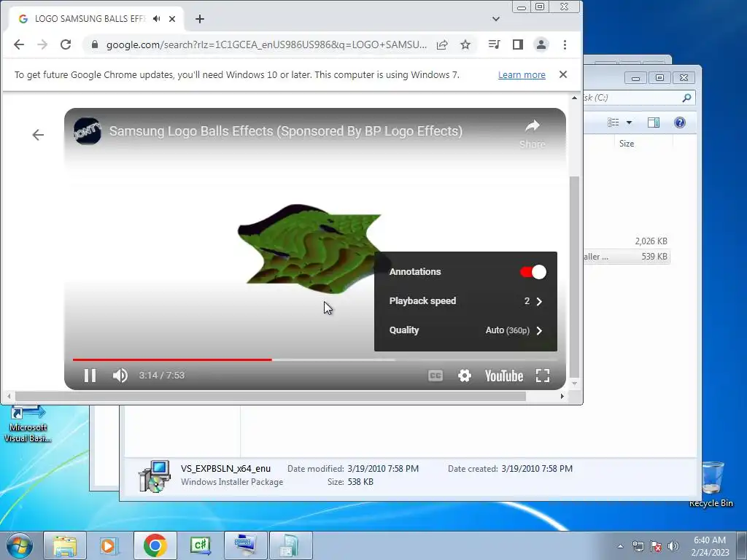747x560 pixels.
Task: Click the Action Center flag tray icon
Action: tap(656, 546)
